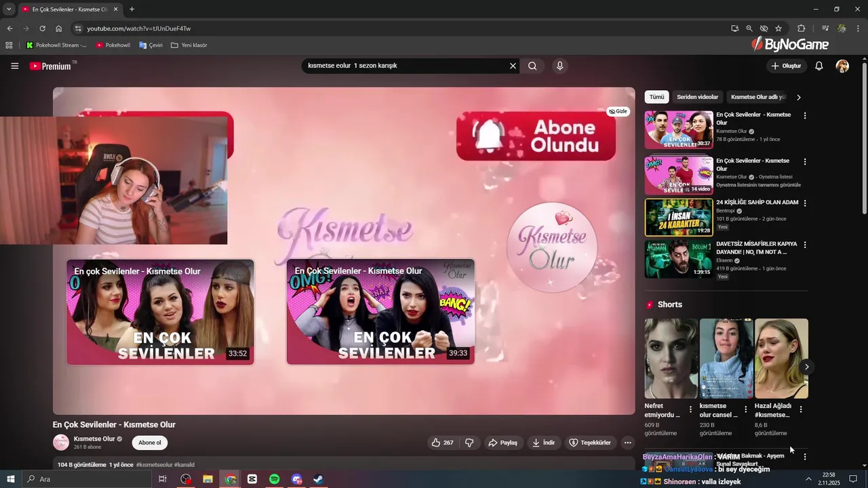
Task: Subscribe with the Abone ol button
Action: click(150, 443)
